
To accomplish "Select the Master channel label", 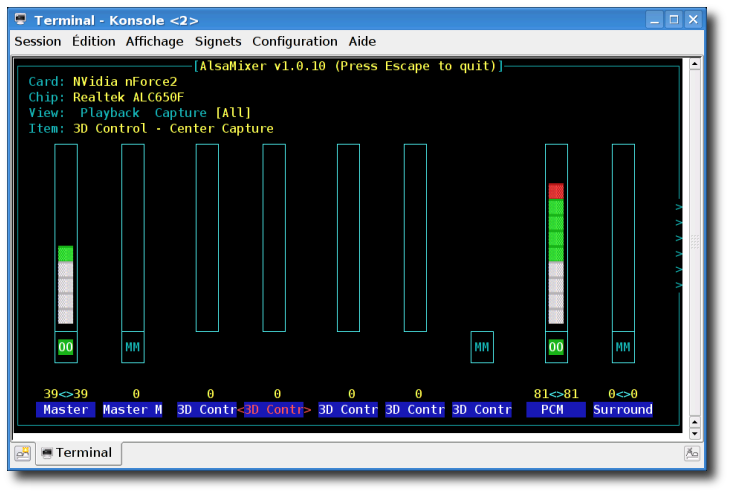I will pos(66,410).
